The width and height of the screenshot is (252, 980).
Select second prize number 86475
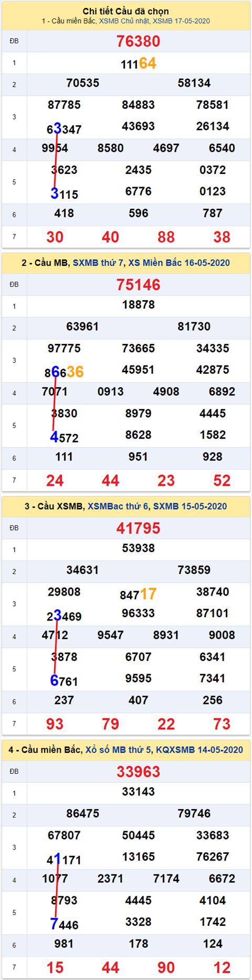[83, 813]
